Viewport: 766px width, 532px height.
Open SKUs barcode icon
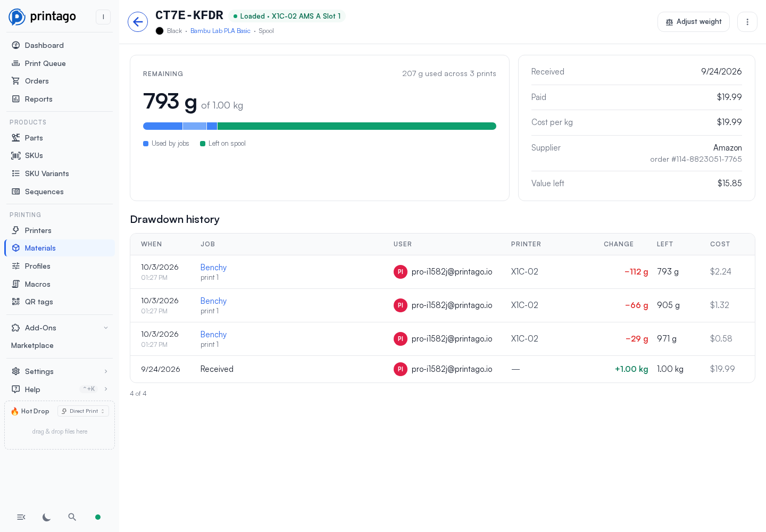click(x=16, y=155)
